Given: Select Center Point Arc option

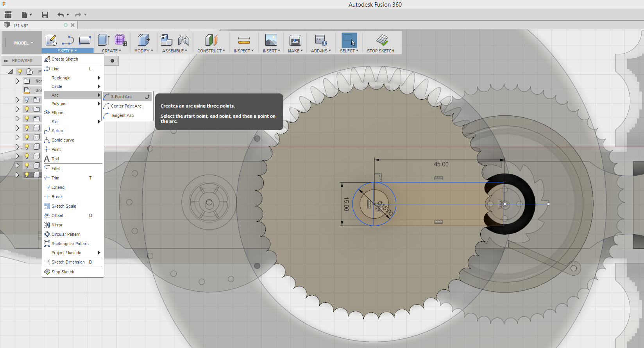Looking at the screenshot, I should (x=127, y=106).
